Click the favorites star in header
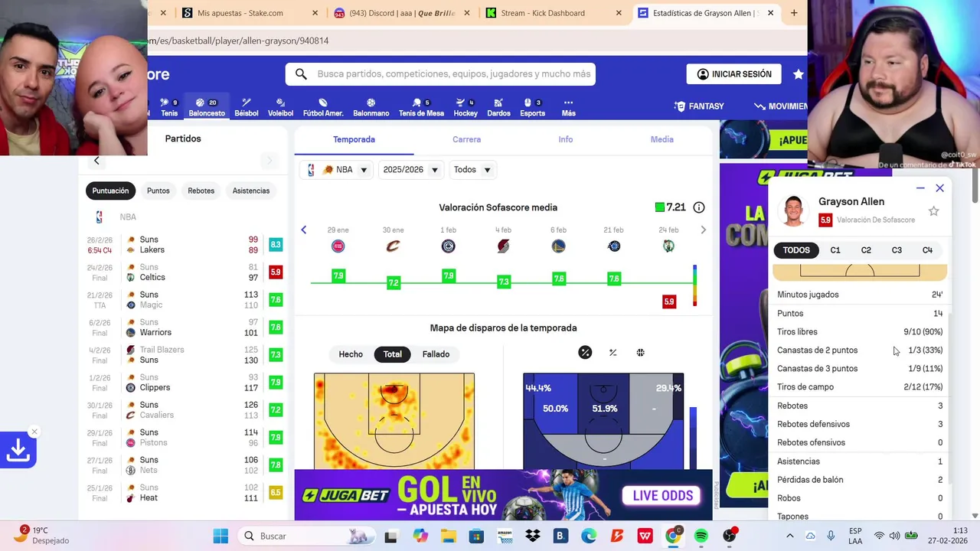 tap(799, 74)
